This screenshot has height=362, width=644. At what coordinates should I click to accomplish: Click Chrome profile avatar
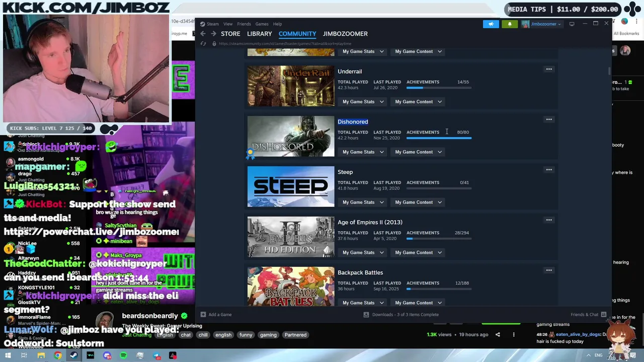624,22
